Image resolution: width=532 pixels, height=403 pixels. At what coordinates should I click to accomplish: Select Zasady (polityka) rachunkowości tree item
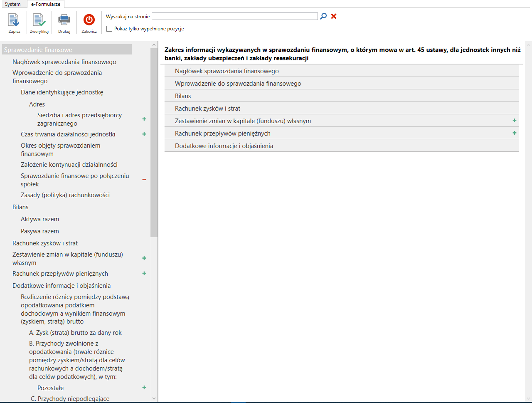pyautogui.click(x=65, y=195)
